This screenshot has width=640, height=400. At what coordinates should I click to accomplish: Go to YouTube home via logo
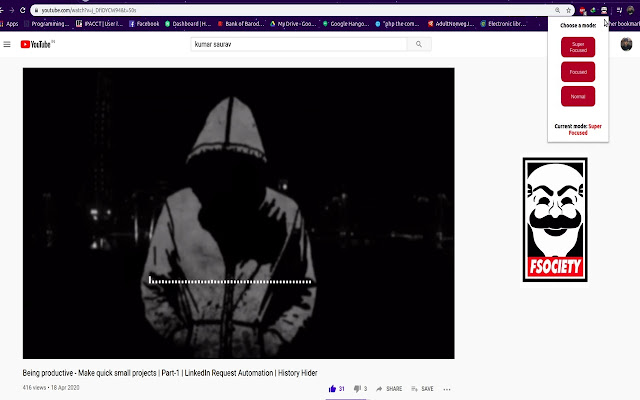click(36, 44)
